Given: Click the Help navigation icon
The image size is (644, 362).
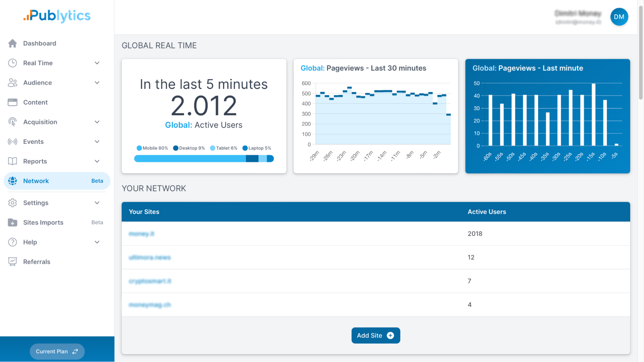Looking at the screenshot, I should (x=12, y=242).
